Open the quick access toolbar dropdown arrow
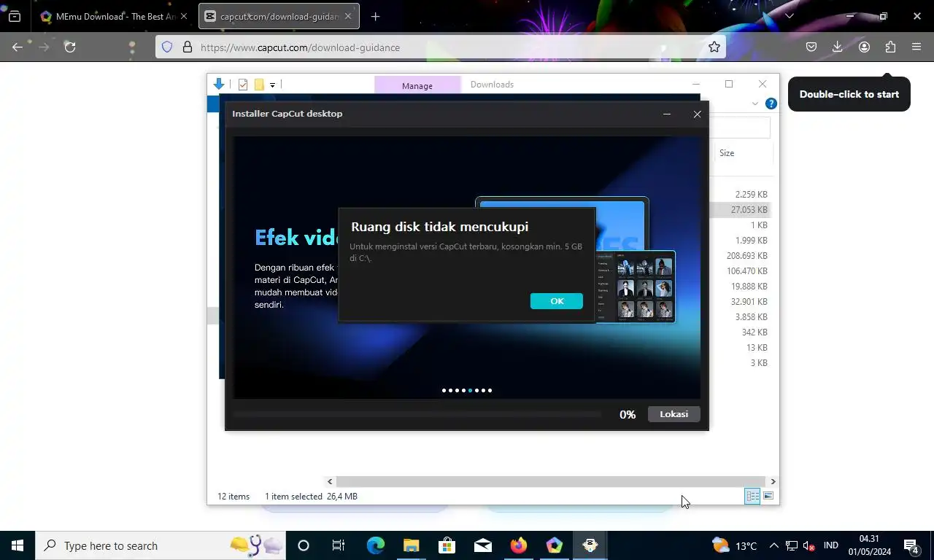The width and height of the screenshot is (934, 560). point(272,85)
